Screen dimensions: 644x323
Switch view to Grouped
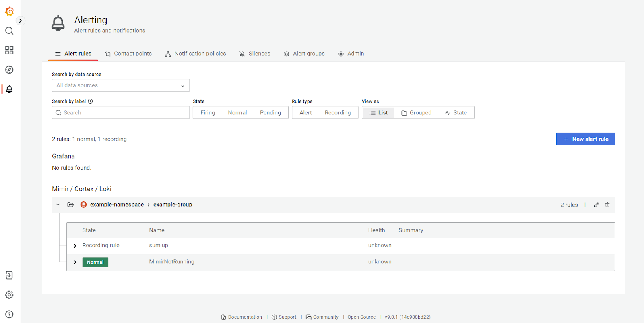416,113
